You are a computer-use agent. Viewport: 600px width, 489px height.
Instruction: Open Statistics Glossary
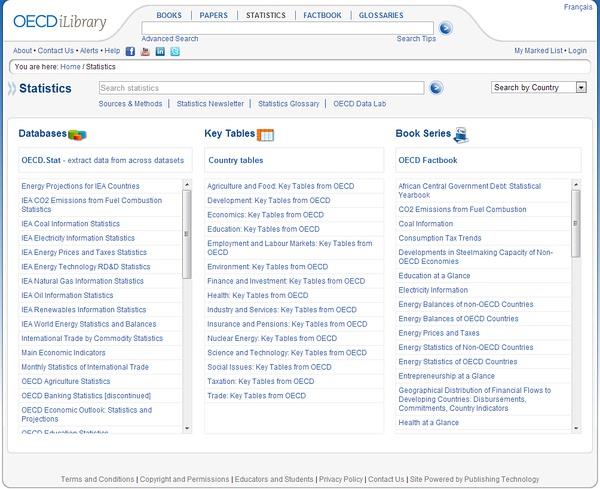point(289,104)
